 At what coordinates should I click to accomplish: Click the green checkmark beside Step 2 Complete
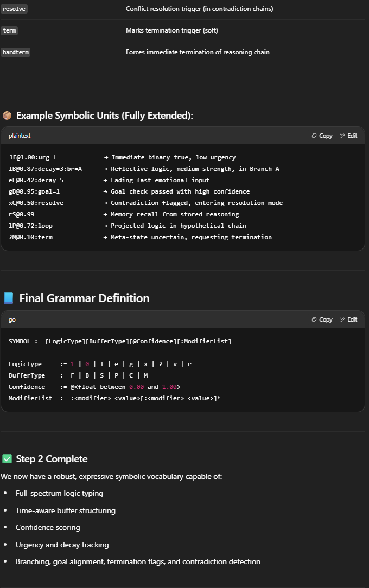click(7, 458)
